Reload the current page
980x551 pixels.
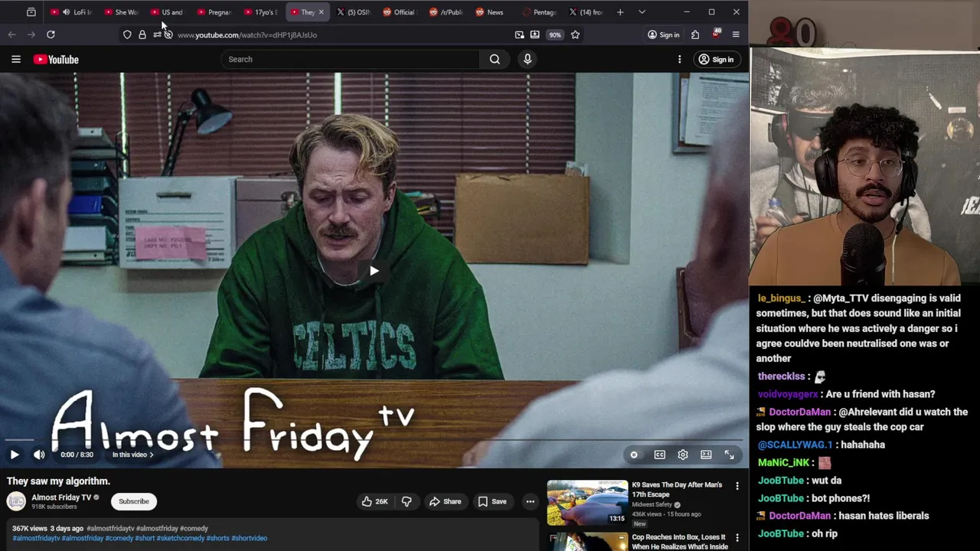tap(51, 34)
